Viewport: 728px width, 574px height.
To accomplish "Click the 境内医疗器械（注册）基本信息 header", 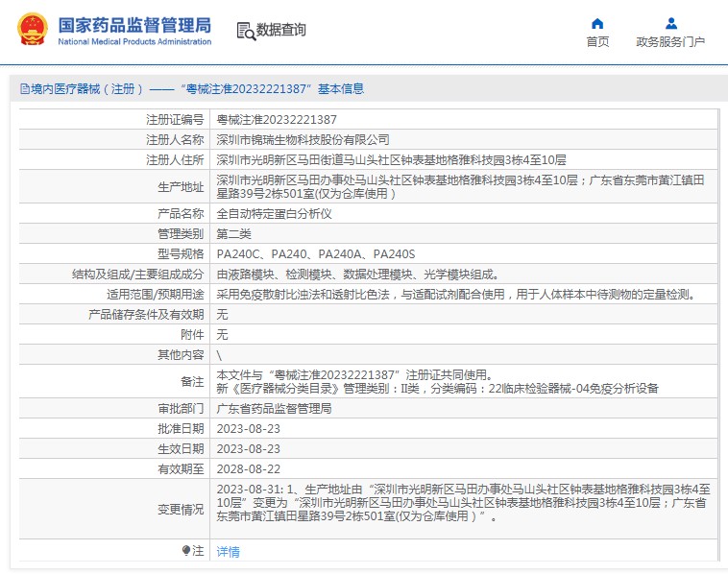I will click(192, 88).
